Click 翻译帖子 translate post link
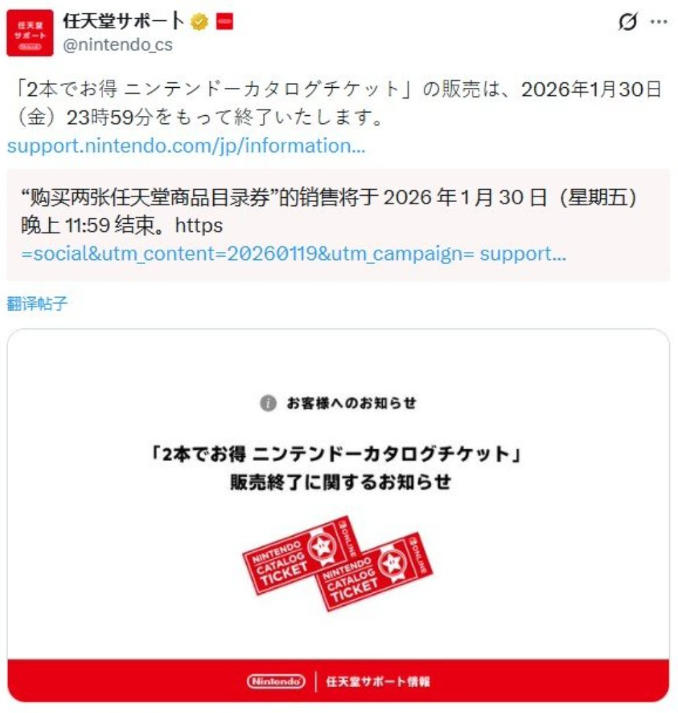This screenshot has height=713, width=678. pyautogui.click(x=37, y=303)
